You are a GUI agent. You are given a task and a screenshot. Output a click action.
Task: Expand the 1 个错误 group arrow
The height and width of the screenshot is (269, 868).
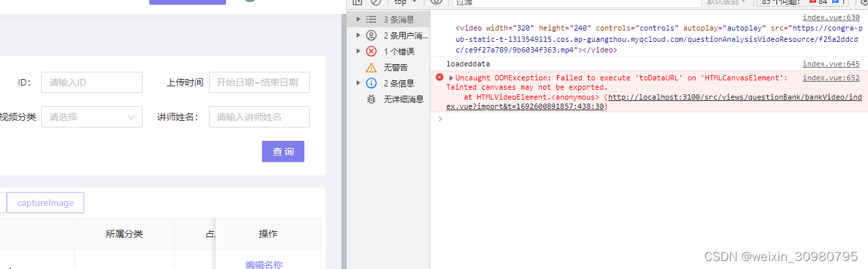(x=359, y=51)
